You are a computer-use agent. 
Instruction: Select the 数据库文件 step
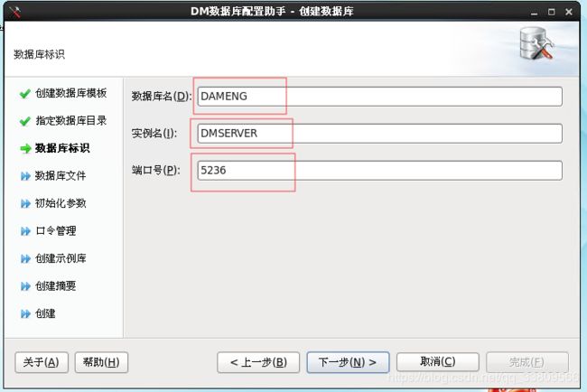click(61, 175)
